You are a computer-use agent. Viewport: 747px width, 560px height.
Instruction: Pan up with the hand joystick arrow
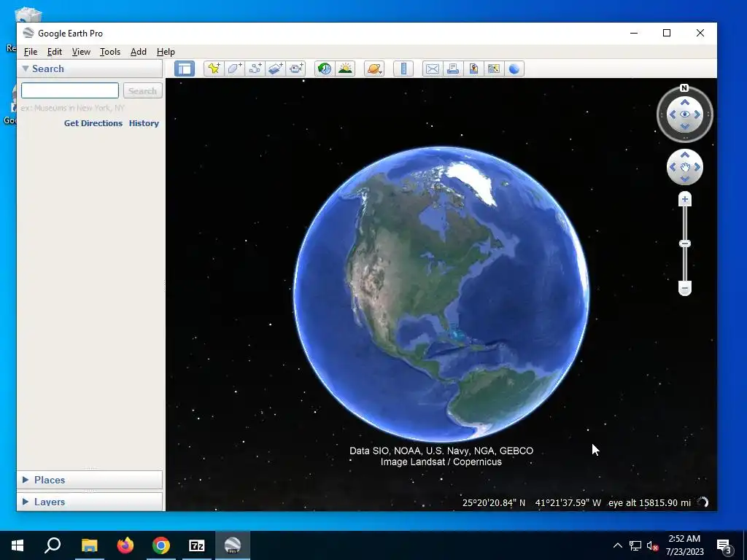(684, 155)
